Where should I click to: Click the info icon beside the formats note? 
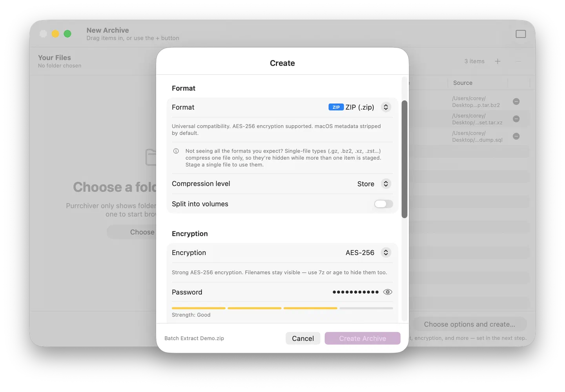coord(176,151)
